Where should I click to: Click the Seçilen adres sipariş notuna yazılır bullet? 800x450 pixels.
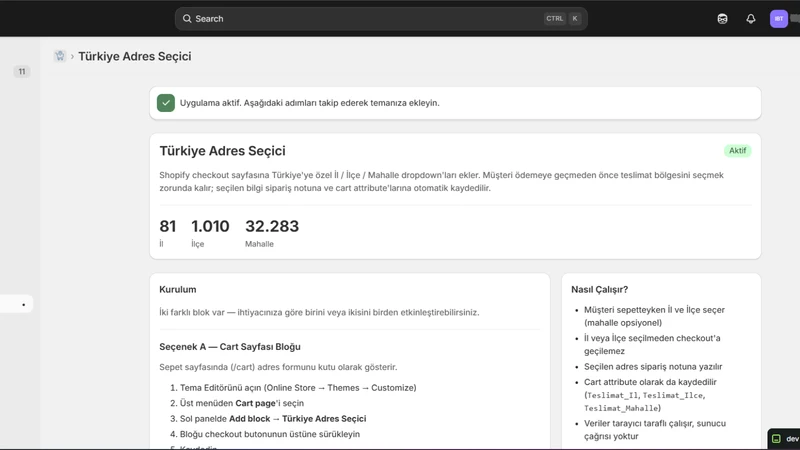pyautogui.click(x=653, y=366)
